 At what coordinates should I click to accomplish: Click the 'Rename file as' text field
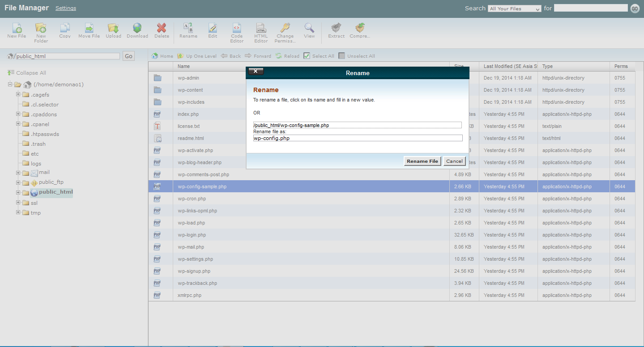click(x=358, y=138)
